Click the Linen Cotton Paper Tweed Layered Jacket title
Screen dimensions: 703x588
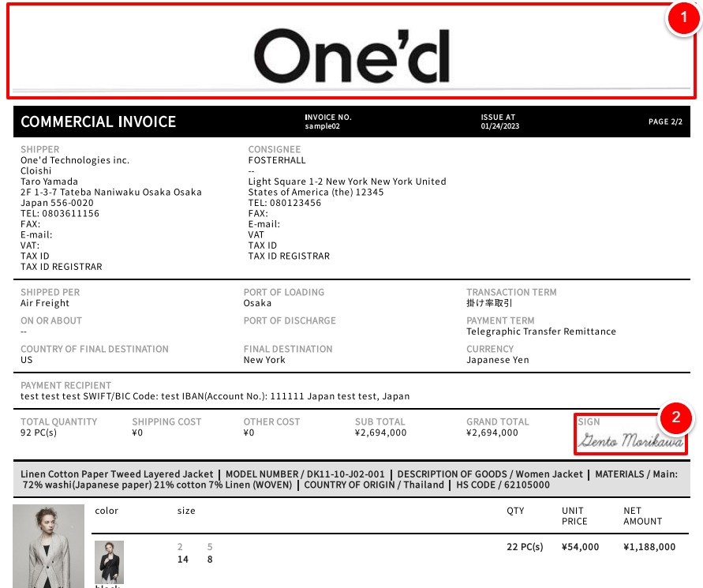click(117, 474)
